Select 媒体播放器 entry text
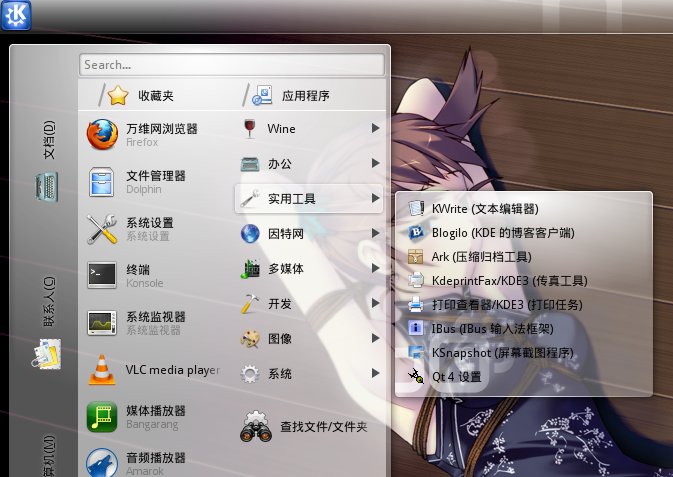The height and width of the screenshot is (477, 673). click(156, 410)
